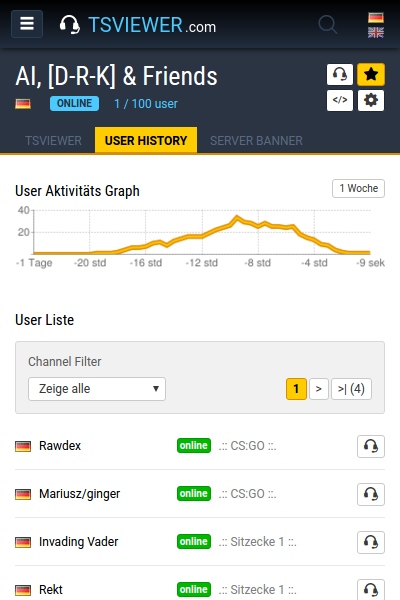
Task: Click the TSVIEWER.com logo link
Action: click(138, 25)
